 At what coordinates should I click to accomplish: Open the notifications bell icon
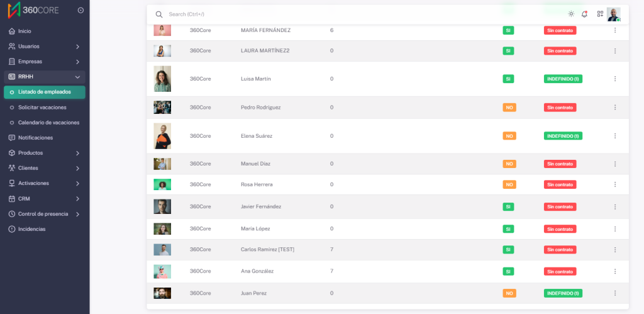pos(585,14)
